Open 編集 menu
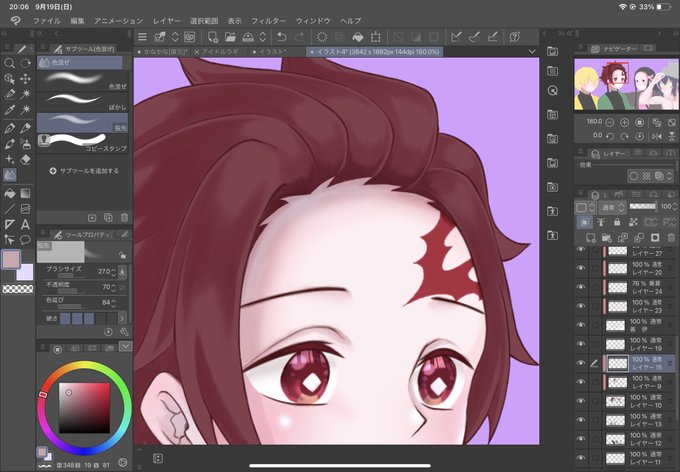Viewport: 680px width, 472px height. (x=77, y=21)
